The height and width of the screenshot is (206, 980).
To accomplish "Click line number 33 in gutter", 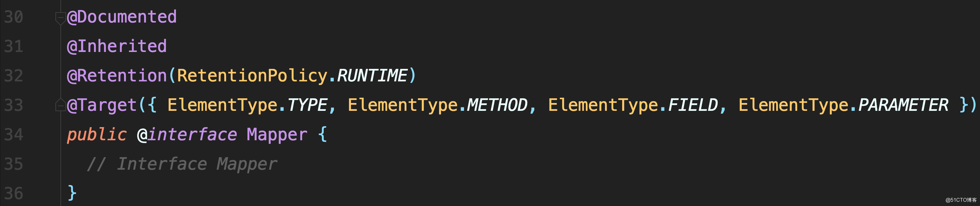I will [14, 105].
